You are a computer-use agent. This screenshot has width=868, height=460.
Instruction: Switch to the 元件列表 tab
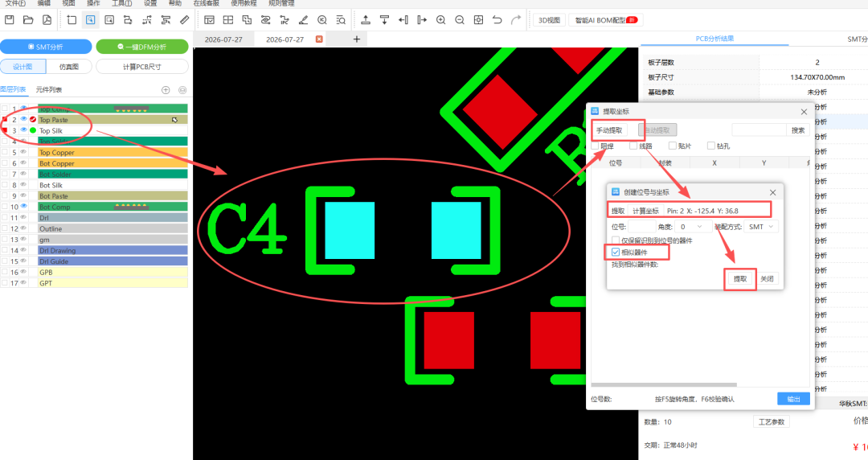tap(49, 90)
